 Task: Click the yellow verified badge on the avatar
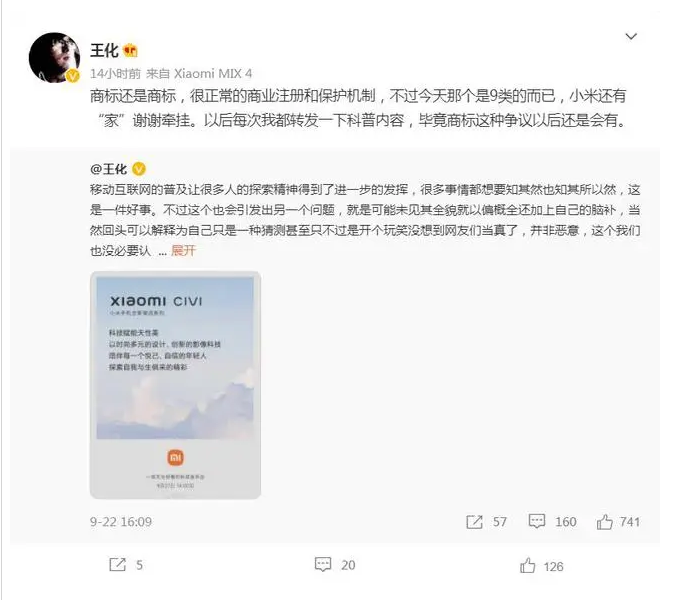click(x=73, y=76)
